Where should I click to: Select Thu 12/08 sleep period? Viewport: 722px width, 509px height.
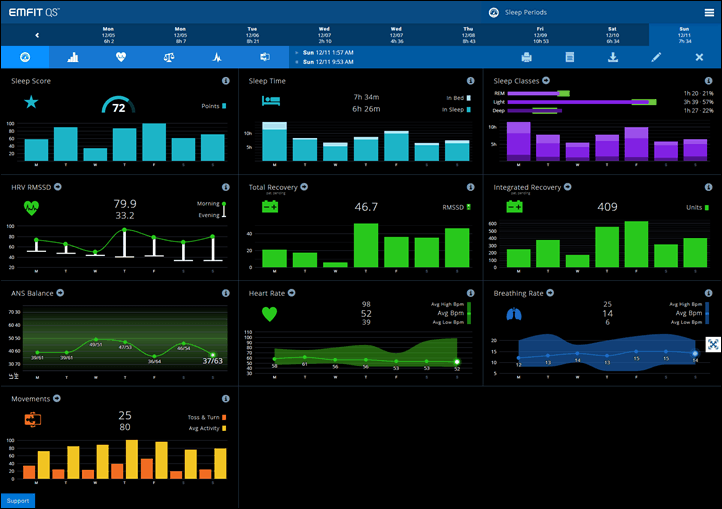[468, 35]
